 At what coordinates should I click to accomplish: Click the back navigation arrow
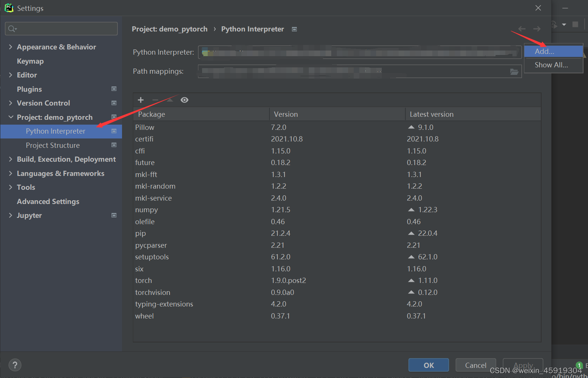[522, 29]
